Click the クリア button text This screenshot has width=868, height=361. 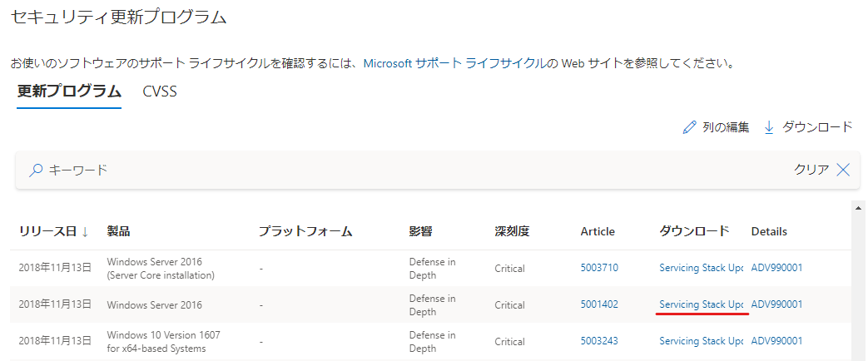tap(811, 170)
